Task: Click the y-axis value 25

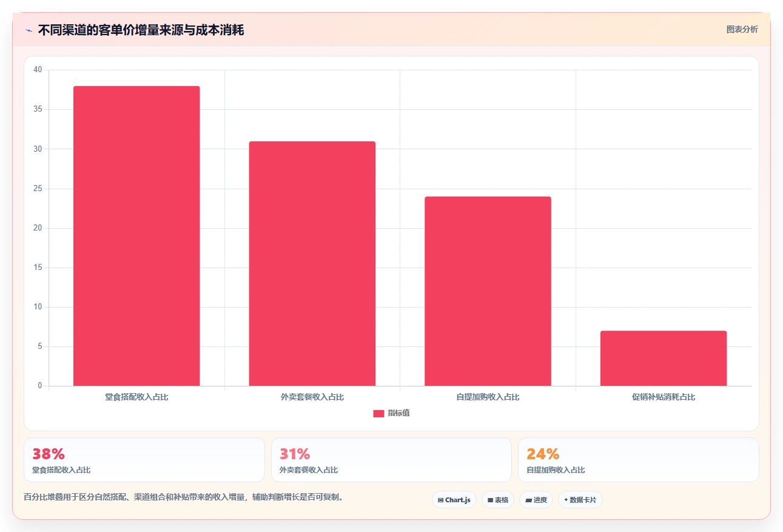Action: (x=38, y=189)
